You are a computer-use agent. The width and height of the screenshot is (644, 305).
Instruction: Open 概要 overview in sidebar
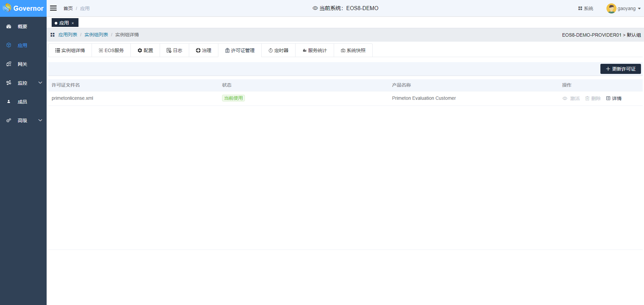click(22, 27)
